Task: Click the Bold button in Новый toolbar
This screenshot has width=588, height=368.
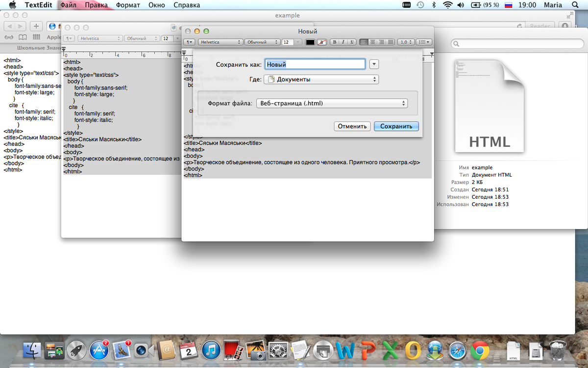Action: [335, 42]
